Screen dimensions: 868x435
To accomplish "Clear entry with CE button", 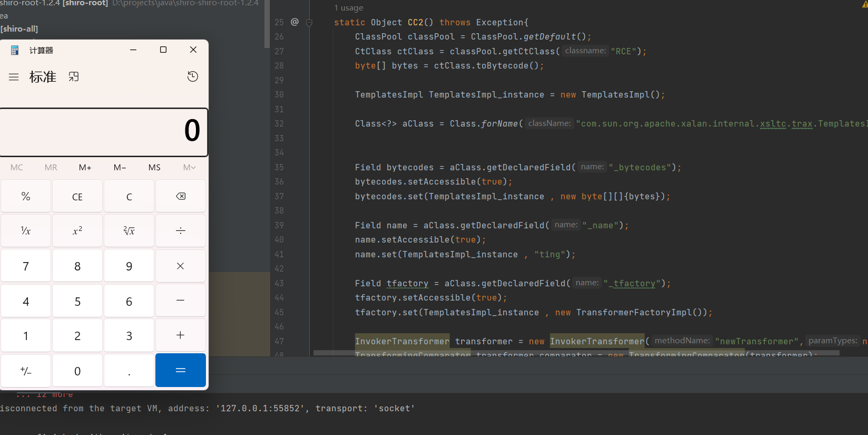I will click(77, 196).
